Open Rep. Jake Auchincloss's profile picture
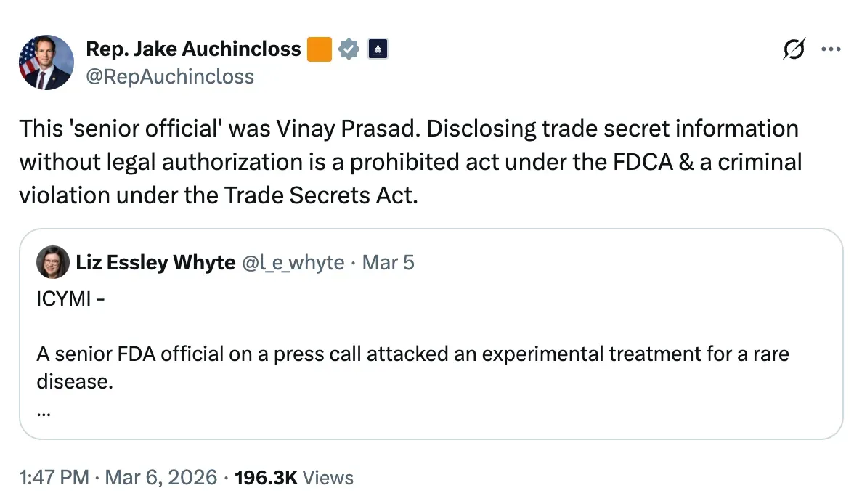 46,62
